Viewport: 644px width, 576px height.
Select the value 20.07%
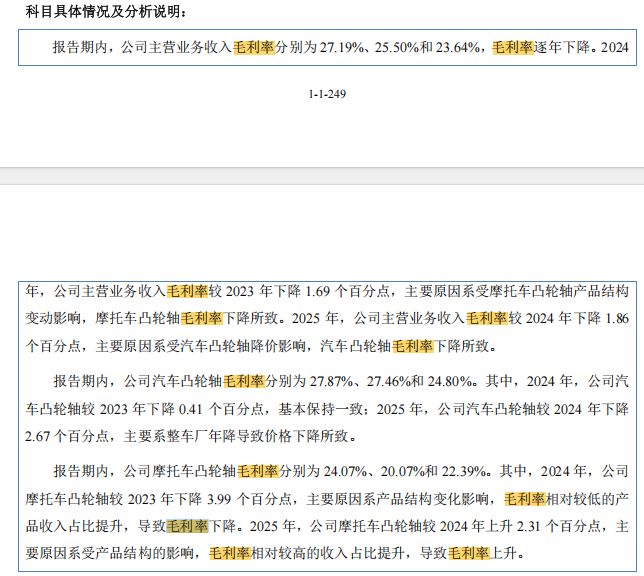click(x=402, y=471)
